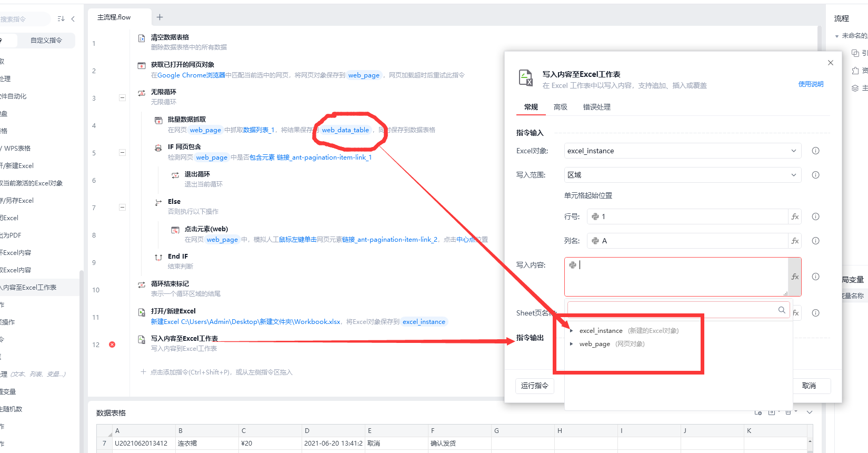Collapse the command sidebar with the left chevron
868x453 pixels.
[x=73, y=19]
